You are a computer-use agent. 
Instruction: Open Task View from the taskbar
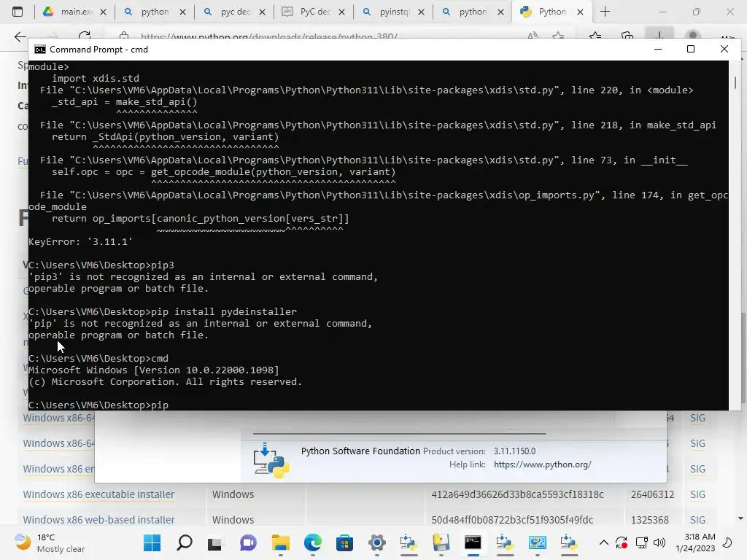(215, 542)
